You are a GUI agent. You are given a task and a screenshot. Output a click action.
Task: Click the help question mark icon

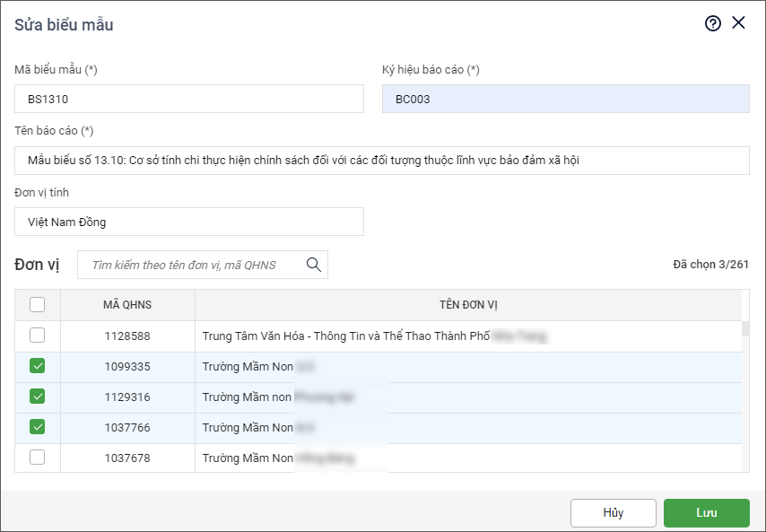tap(713, 24)
